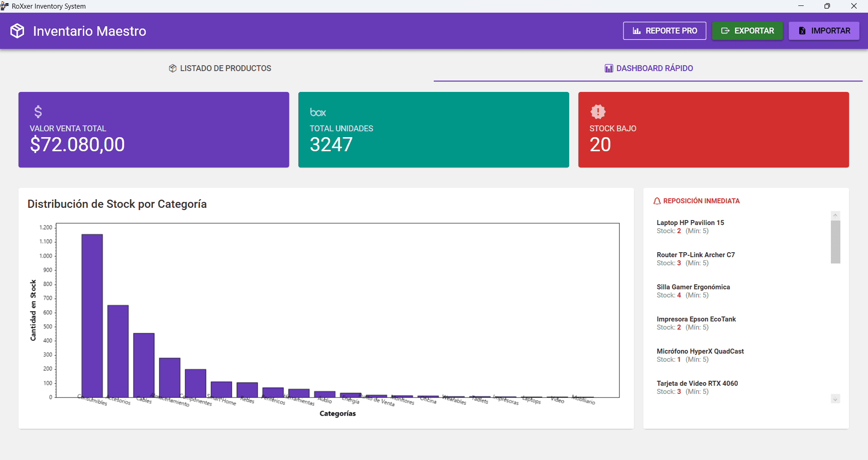Click the restock list scroll-up arrow
This screenshot has width=868, height=460.
click(835, 216)
